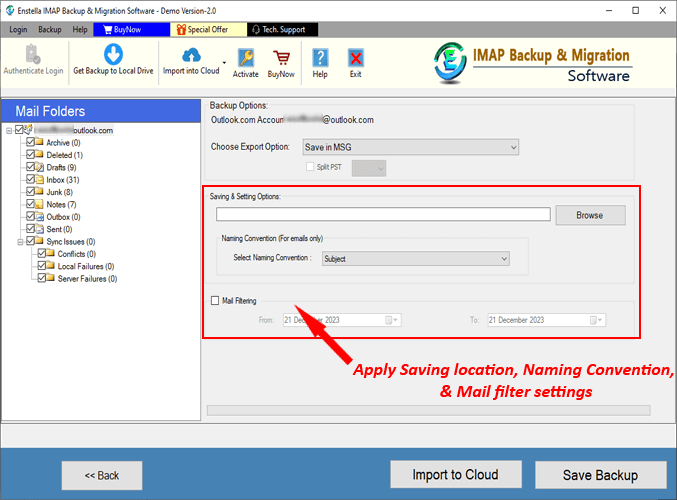677x500 pixels.
Task: Uncheck the Outbox (0) folder checkbox
Action: [x=30, y=216]
